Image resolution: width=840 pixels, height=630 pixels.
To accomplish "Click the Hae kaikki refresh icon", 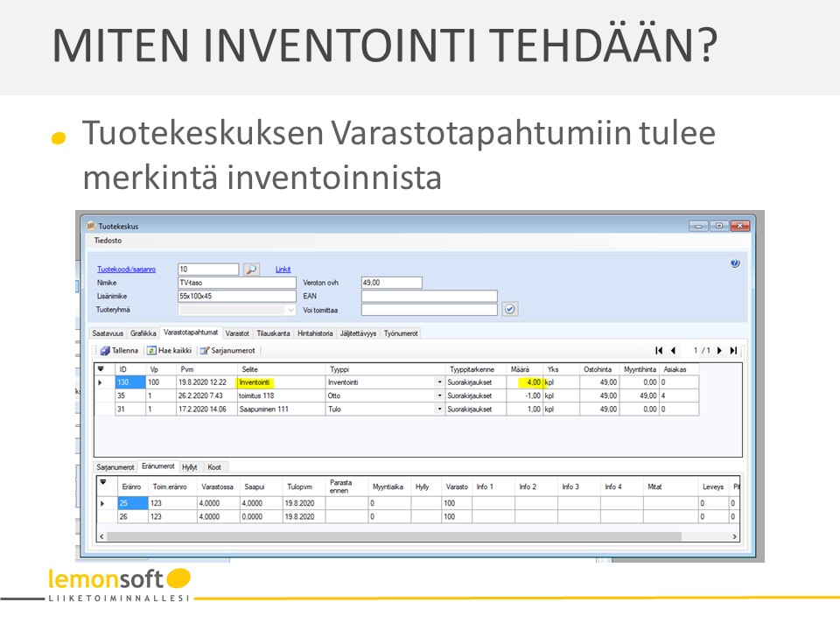I will click(150, 350).
